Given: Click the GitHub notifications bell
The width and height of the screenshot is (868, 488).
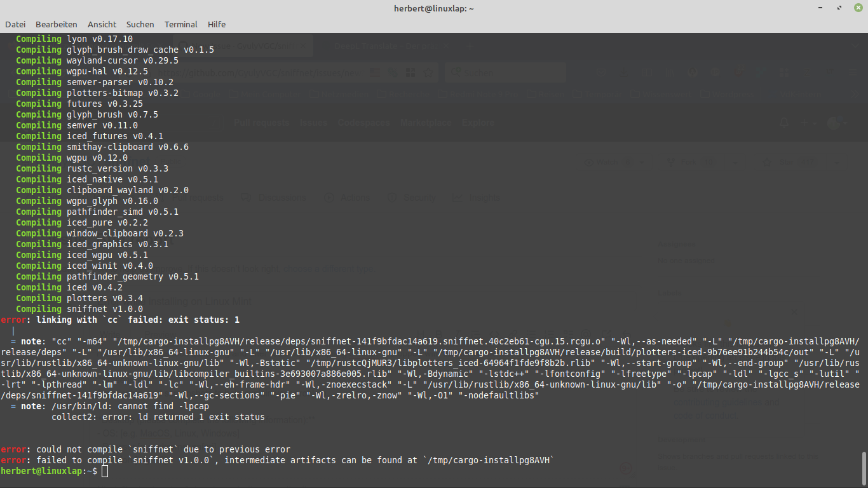Looking at the screenshot, I should pos(784,123).
